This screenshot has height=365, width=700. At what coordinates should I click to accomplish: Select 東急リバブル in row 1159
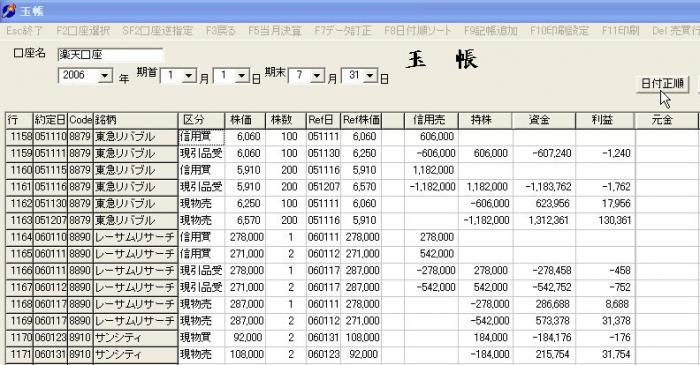(x=135, y=153)
